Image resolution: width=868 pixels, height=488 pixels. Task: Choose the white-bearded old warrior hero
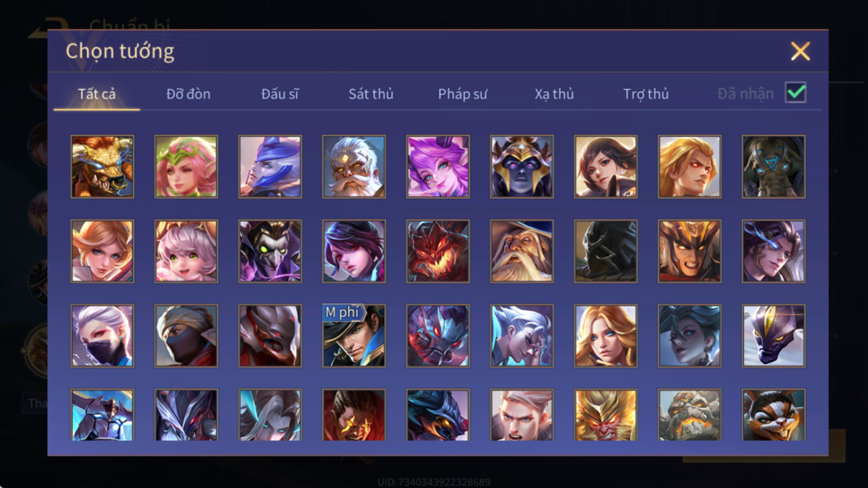click(x=354, y=167)
